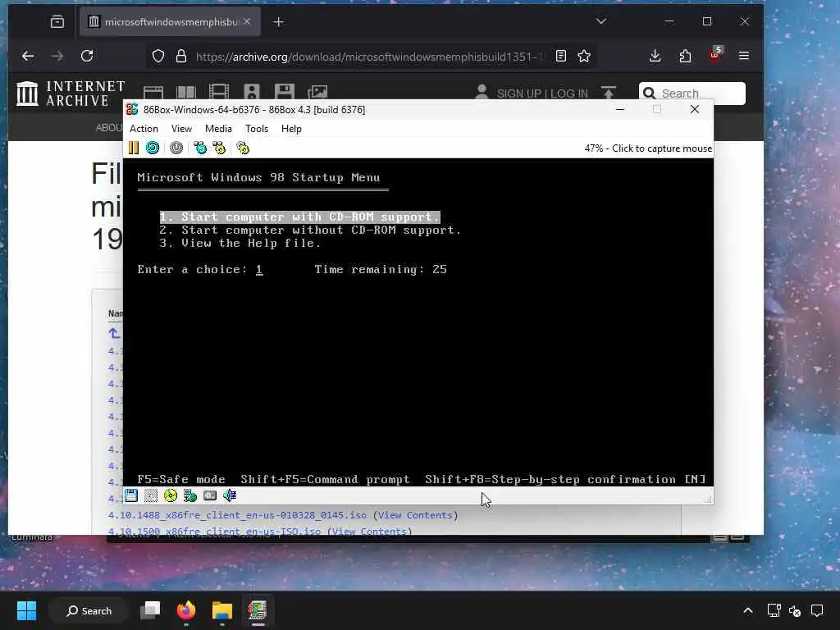Open Firefox downloads panel
The image size is (840, 630).
(655, 56)
